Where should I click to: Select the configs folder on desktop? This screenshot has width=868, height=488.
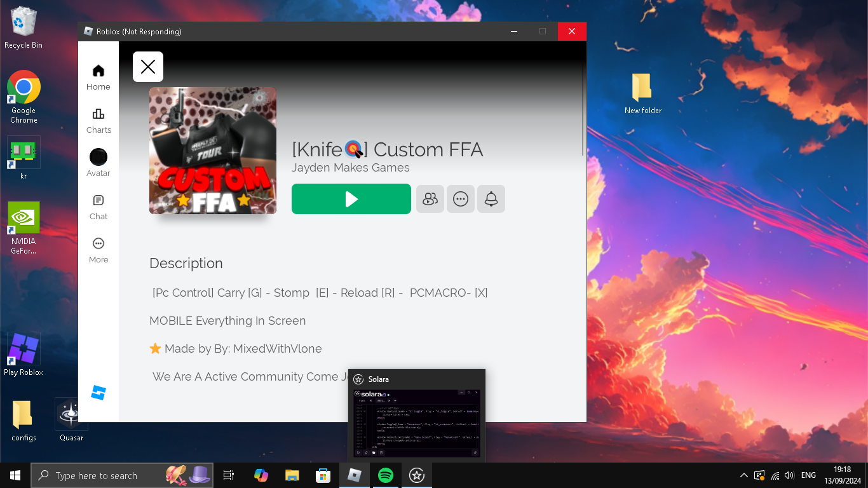24,420
